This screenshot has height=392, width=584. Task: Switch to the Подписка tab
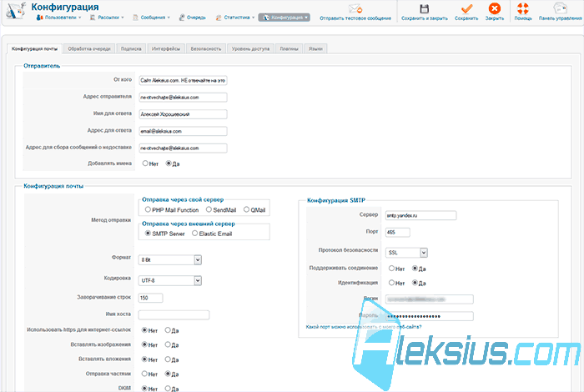click(x=131, y=48)
